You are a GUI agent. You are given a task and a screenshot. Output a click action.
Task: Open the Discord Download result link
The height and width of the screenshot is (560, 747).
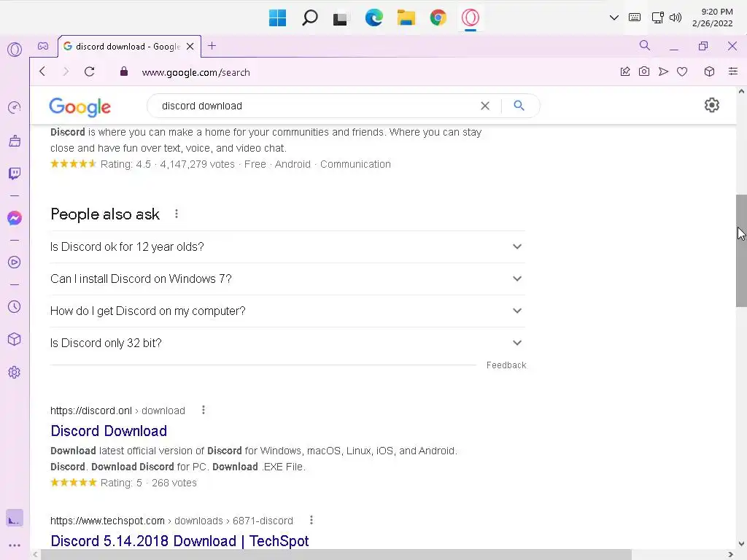[109, 431]
